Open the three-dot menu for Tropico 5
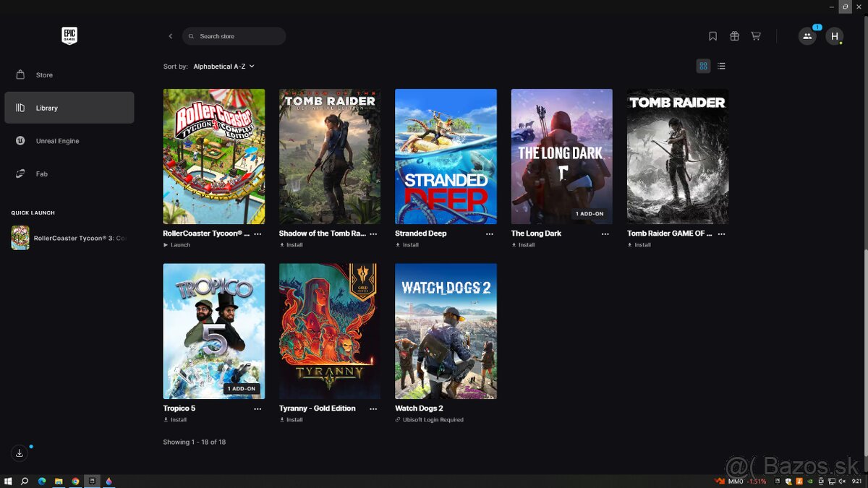 [x=258, y=408]
